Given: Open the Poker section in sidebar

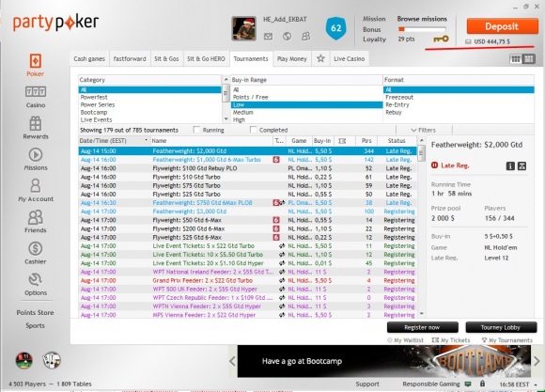Looking at the screenshot, I should [35, 65].
